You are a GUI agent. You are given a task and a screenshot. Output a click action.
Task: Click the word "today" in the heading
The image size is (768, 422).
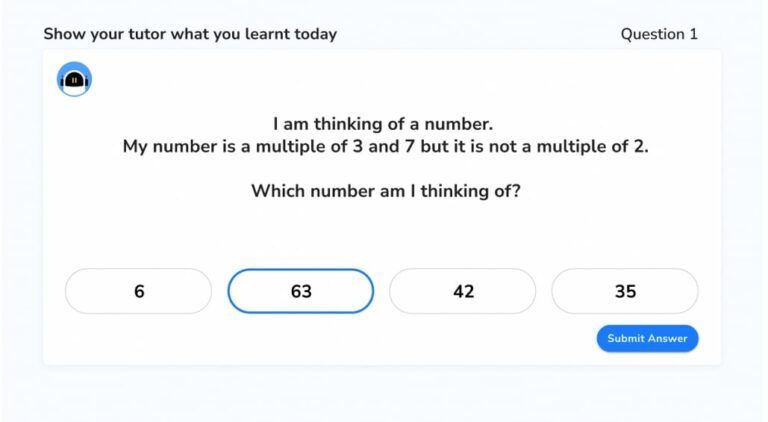314,34
